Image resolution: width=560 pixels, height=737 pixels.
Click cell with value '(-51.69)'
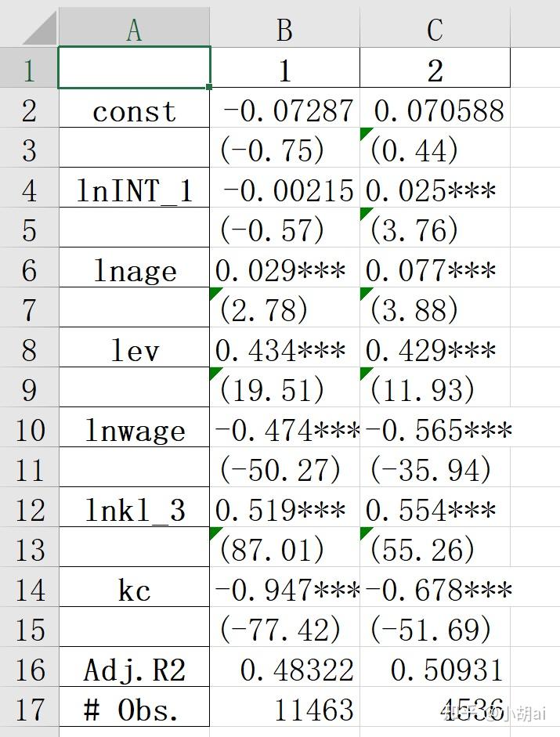435,627
